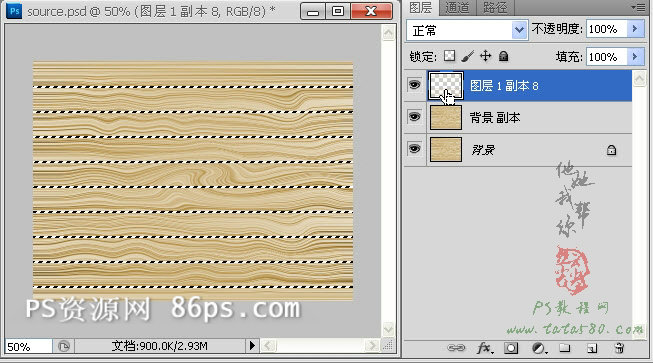Create new fill or adjustment layer
Image resolution: width=653 pixels, height=363 pixels.
point(539,348)
